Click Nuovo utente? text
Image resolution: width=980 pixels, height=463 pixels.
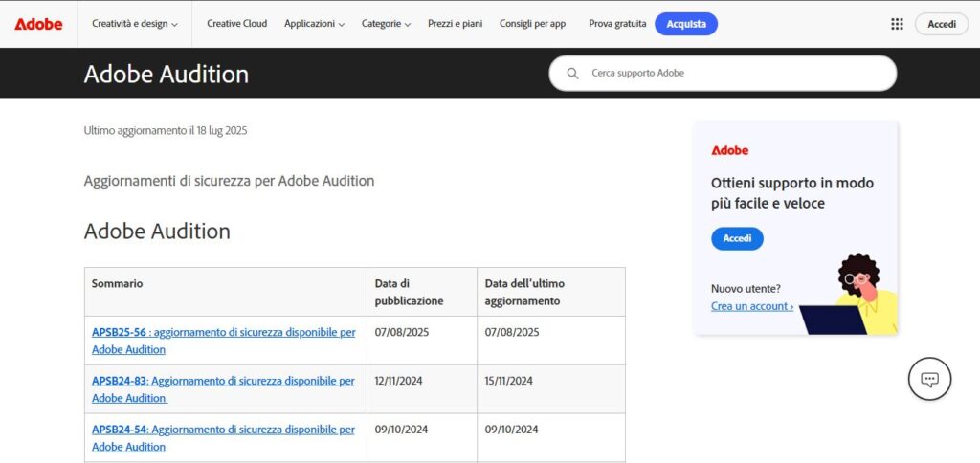tap(746, 289)
